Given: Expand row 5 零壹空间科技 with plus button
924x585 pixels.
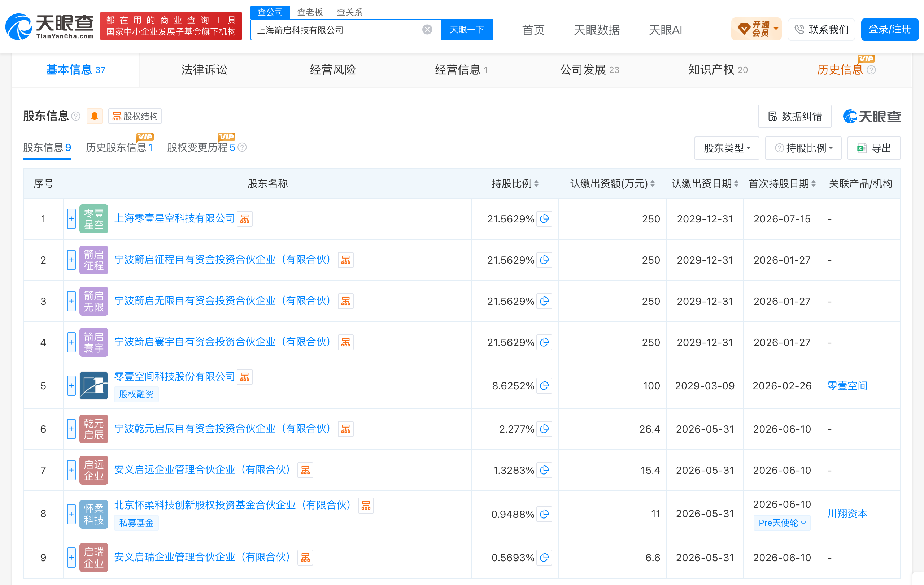Looking at the screenshot, I should click(71, 385).
